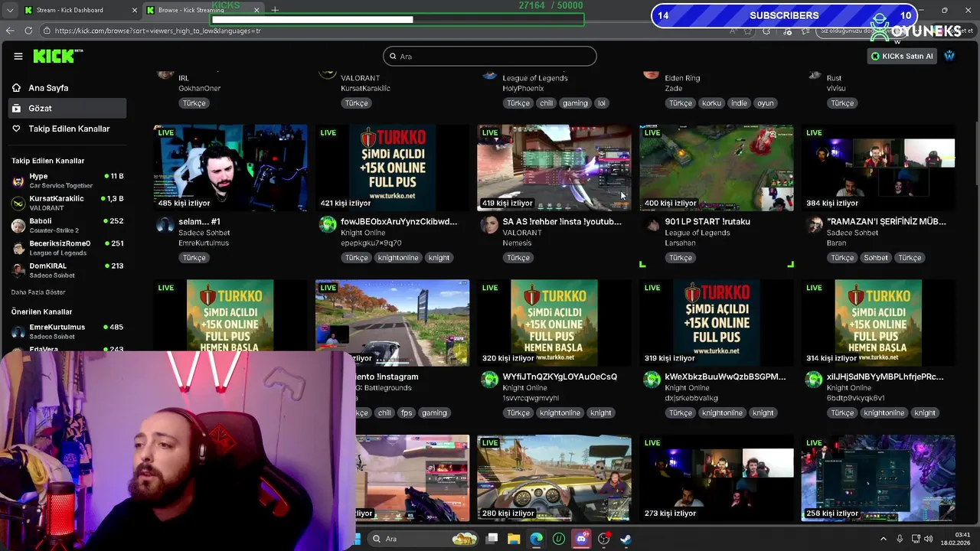The height and width of the screenshot is (551, 980).
Task: Select the fps tag under Battlegrounds stream
Action: coord(407,413)
